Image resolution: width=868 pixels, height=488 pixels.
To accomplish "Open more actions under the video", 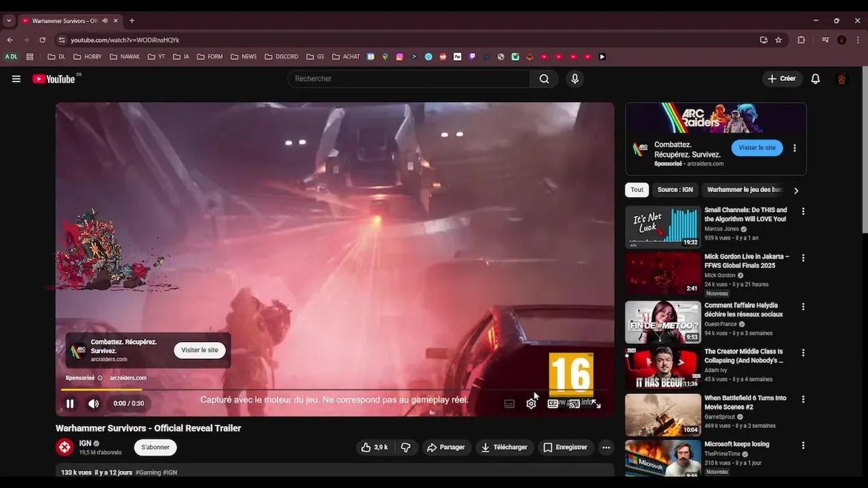I will (606, 447).
